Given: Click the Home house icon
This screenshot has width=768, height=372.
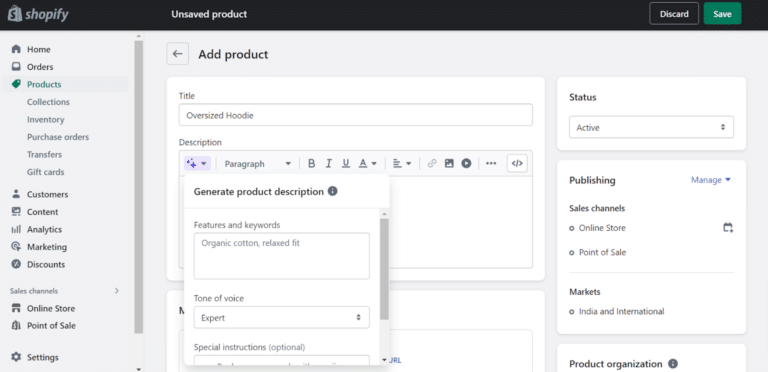Looking at the screenshot, I should (x=16, y=49).
